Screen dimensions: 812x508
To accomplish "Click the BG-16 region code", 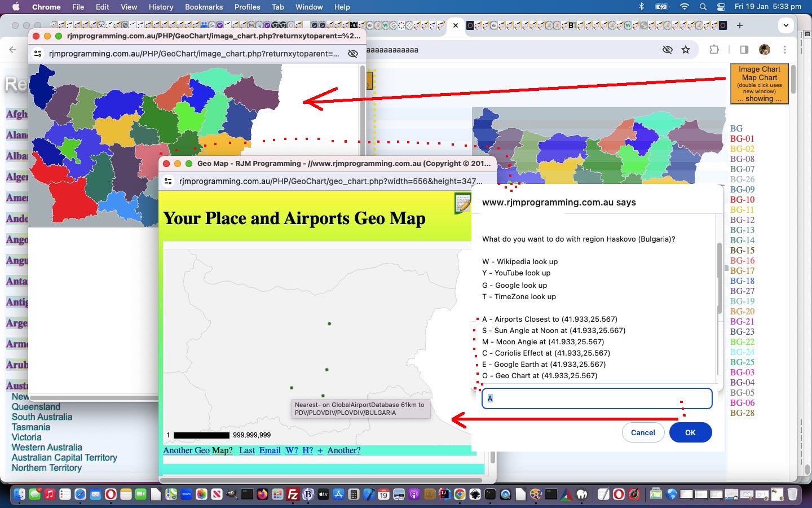I will click(x=742, y=260).
